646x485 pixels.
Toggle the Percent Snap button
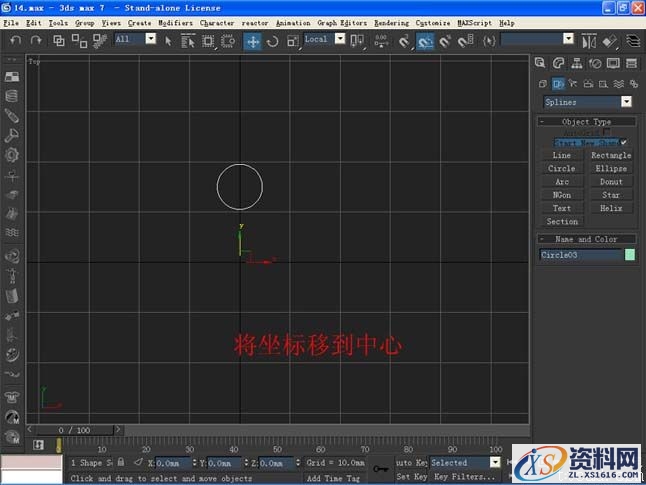(x=445, y=41)
